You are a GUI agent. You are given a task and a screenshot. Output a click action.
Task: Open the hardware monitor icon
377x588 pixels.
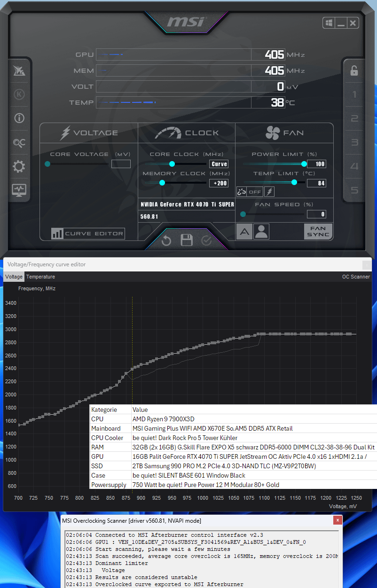coord(19,190)
